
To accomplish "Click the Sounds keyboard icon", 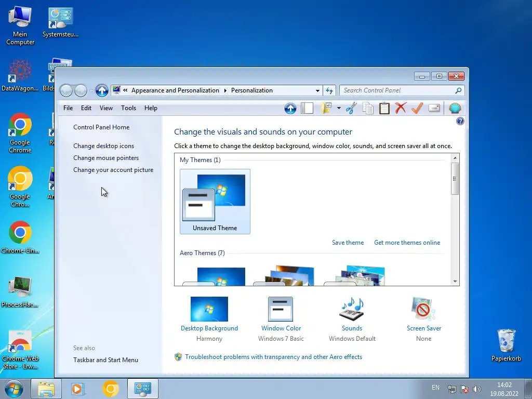I will pos(352,309).
